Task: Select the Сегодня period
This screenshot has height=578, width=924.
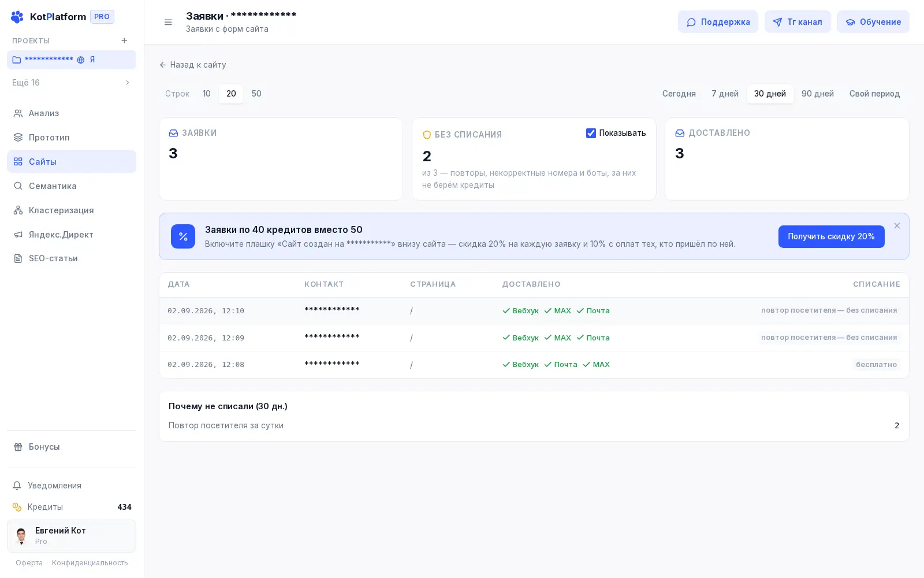Action: (x=679, y=94)
